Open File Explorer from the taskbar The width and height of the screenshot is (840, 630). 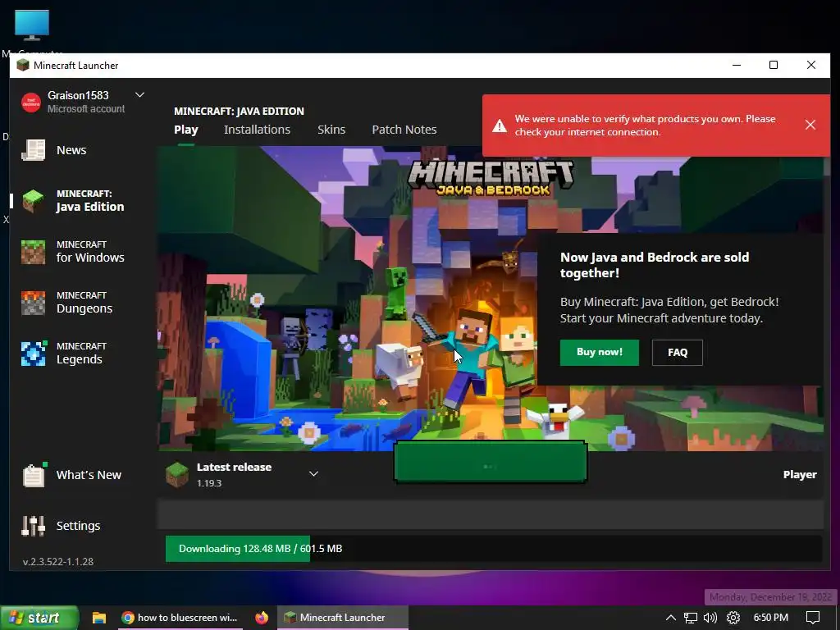click(99, 618)
